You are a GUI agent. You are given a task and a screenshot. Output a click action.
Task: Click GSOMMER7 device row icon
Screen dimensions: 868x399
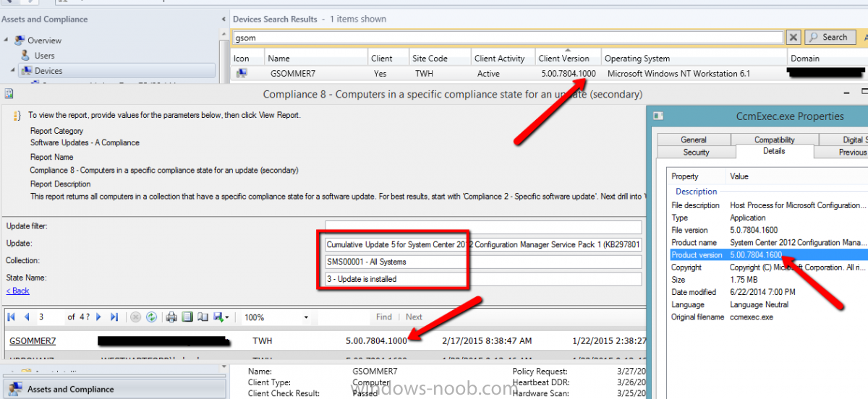click(x=242, y=73)
